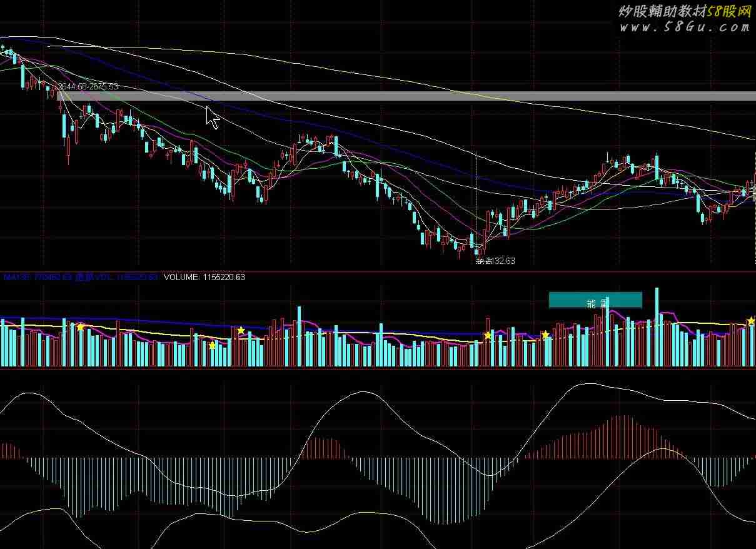The height and width of the screenshot is (549, 756).
Task: Click the leftmost yellow star volume marker
Action: [80, 326]
